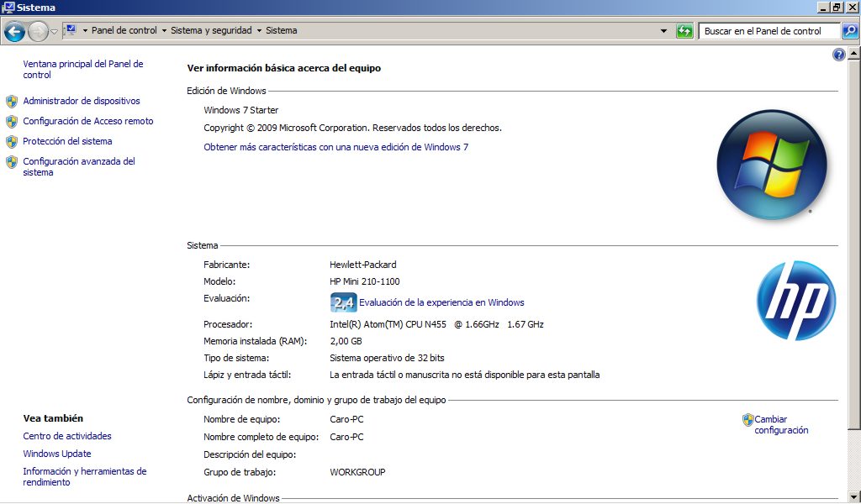Click the Windows 7 Starter edition text

click(241, 110)
